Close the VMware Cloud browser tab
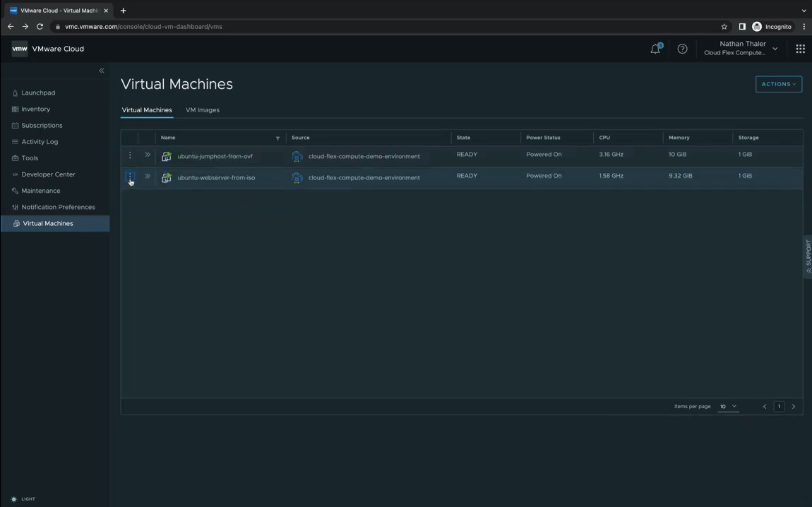Viewport: 812px width, 507px height. [106, 11]
